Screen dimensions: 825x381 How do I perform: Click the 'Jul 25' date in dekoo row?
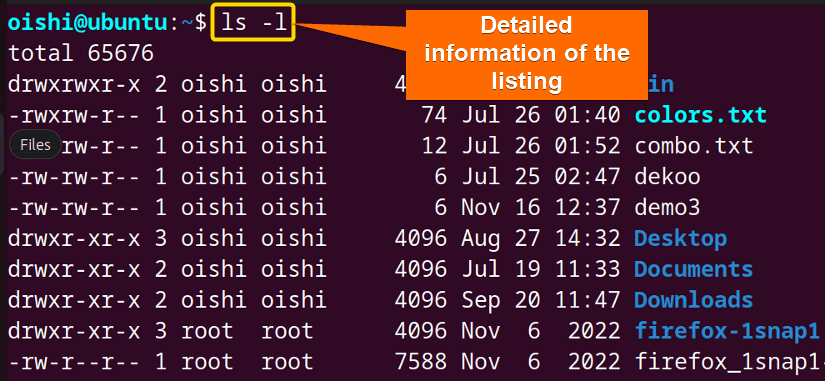pos(501,177)
